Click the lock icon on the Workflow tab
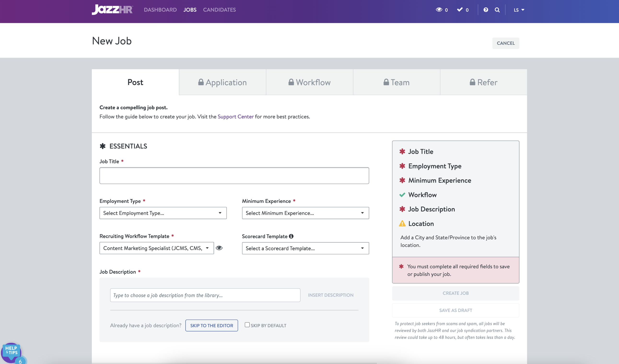The width and height of the screenshot is (619, 364). (x=291, y=82)
